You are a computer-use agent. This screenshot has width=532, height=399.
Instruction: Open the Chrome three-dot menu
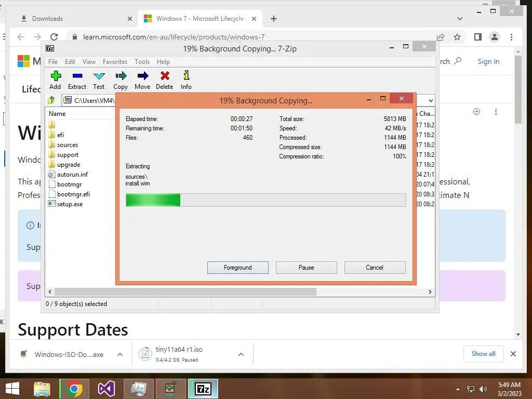pos(511,37)
